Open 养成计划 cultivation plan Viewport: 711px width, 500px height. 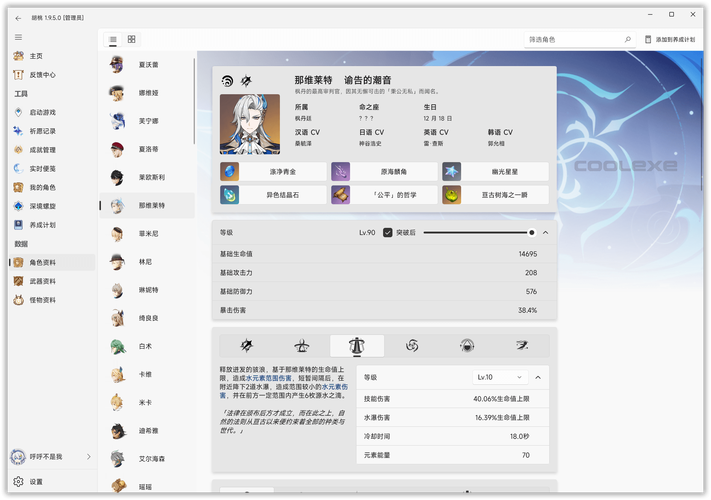coord(52,225)
